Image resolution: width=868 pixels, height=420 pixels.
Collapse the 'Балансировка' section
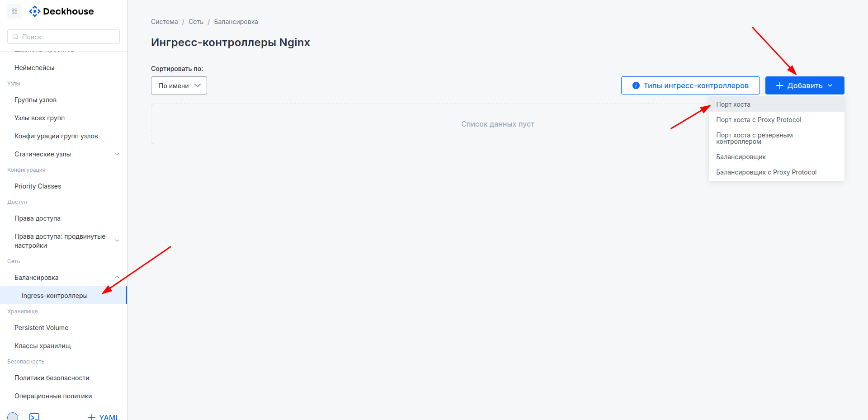(117, 278)
